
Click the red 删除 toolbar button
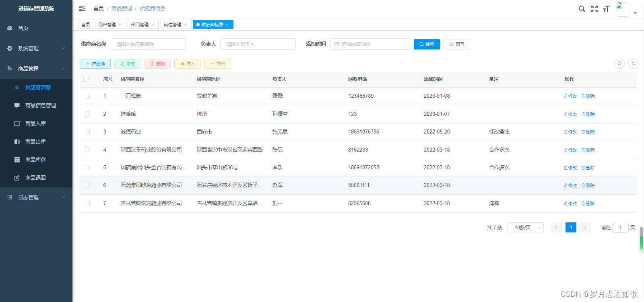[x=157, y=64]
